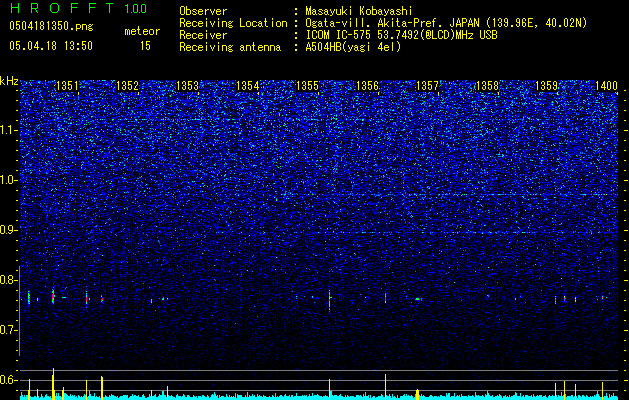Screen dimensions: 629x400
Task: Click the 0.6 kHz axis label
Action: (x=9, y=380)
